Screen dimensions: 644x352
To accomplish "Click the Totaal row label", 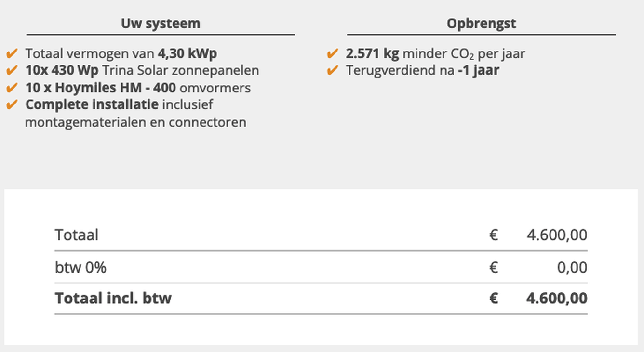I will [77, 235].
